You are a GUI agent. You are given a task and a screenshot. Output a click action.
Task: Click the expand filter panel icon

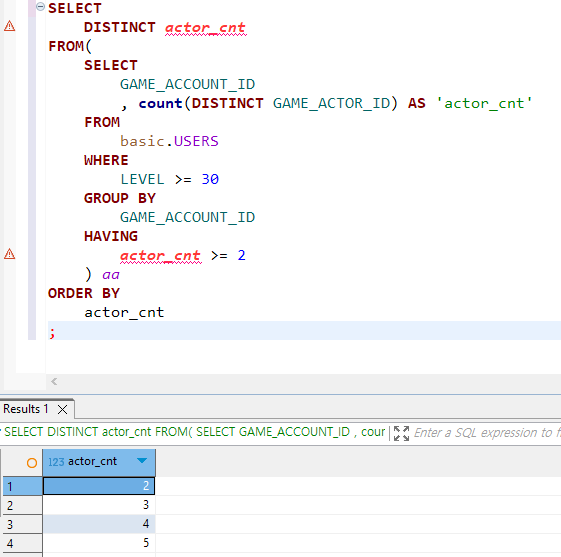coord(401,433)
